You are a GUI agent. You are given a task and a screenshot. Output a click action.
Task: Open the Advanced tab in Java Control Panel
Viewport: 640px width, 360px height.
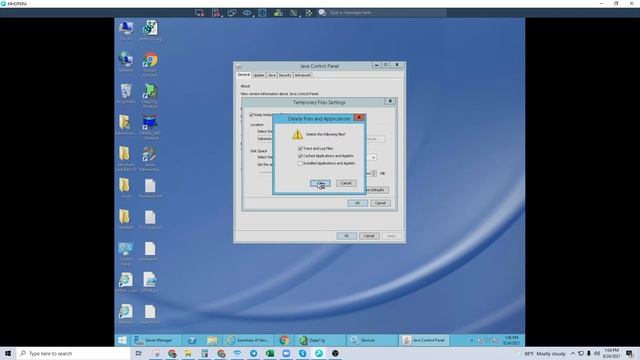pyautogui.click(x=302, y=75)
